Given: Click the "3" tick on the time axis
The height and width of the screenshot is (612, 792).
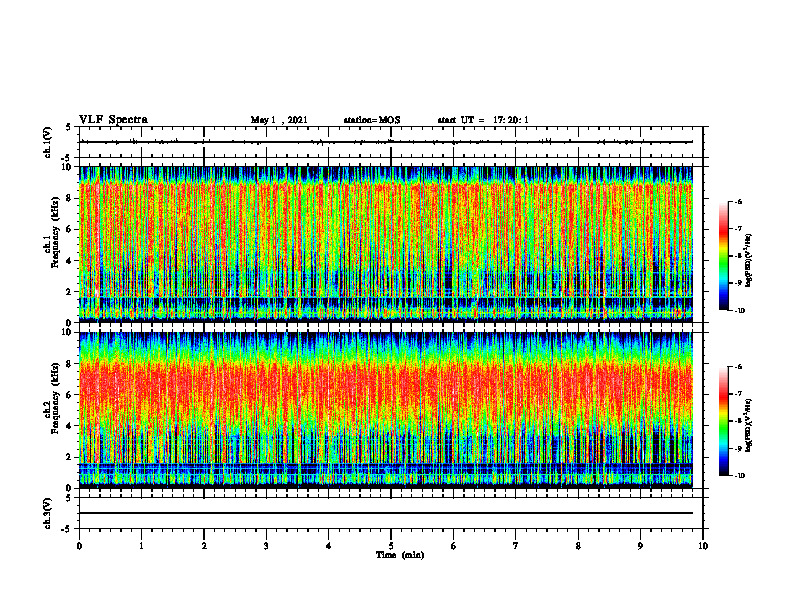Looking at the screenshot, I should [x=266, y=546].
